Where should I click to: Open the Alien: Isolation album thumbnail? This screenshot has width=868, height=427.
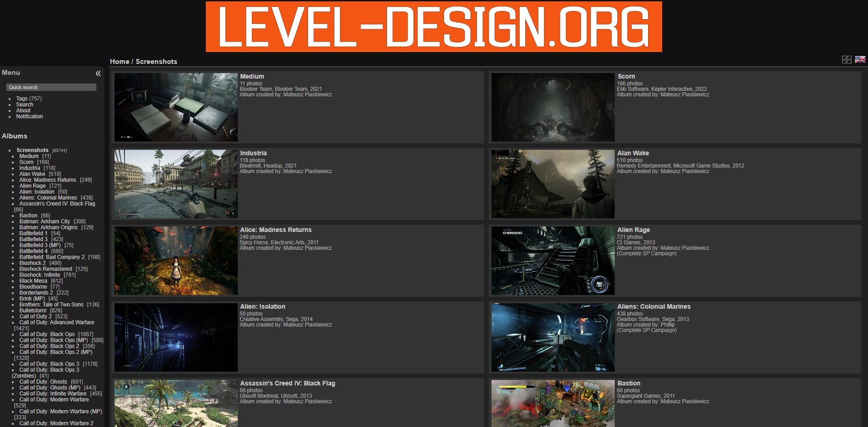(x=176, y=337)
